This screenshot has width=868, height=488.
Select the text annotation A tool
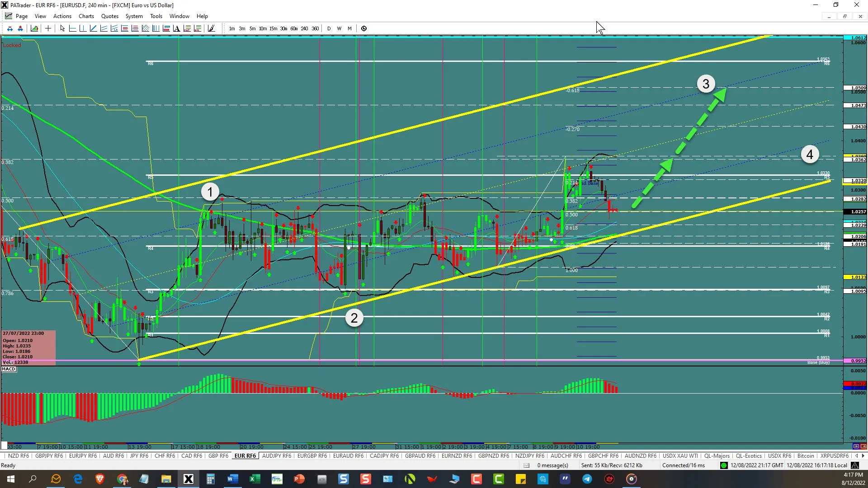point(176,28)
